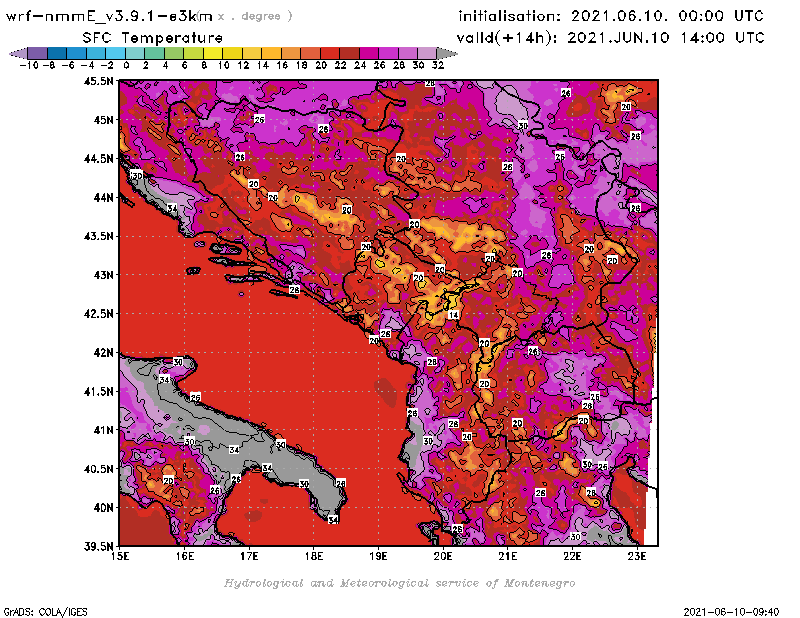Click the 41.5N latitude label
Screen dimensions: 800x618
pyautogui.click(x=98, y=391)
